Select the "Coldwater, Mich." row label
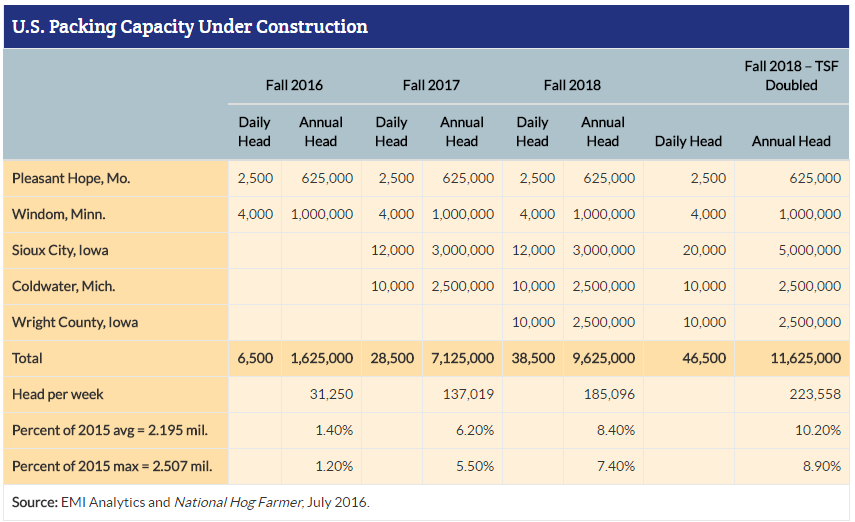Image resolution: width=855 pixels, height=522 pixels. [63, 286]
